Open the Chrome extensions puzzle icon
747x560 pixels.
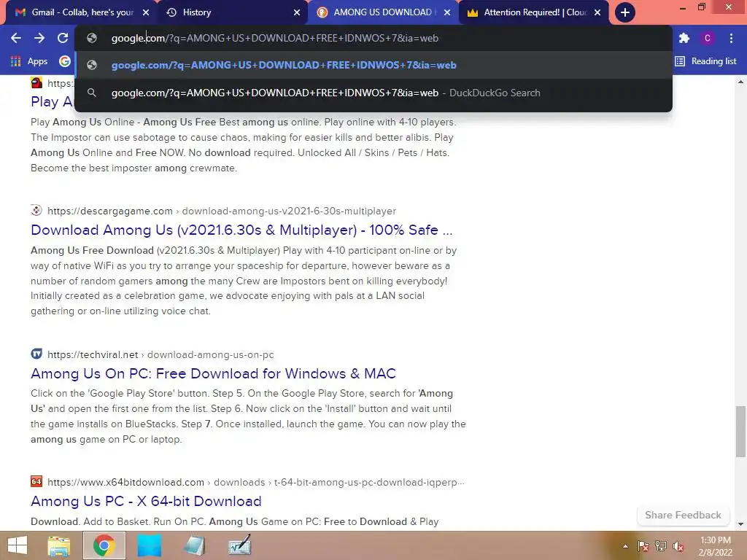684,38
